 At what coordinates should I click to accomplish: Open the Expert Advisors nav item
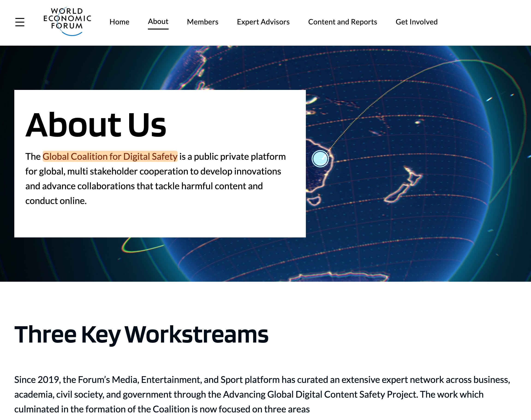(x=263, y=22)
